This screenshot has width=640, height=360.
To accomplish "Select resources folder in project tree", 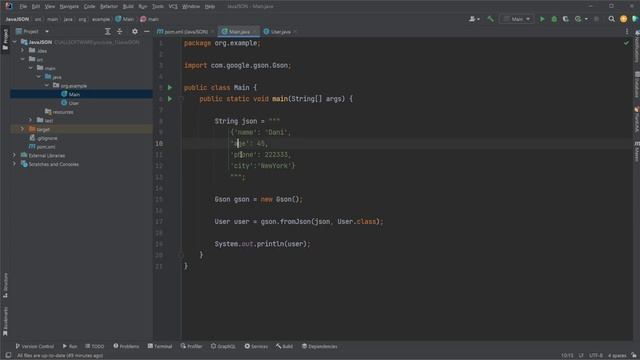I will (59, 112).
